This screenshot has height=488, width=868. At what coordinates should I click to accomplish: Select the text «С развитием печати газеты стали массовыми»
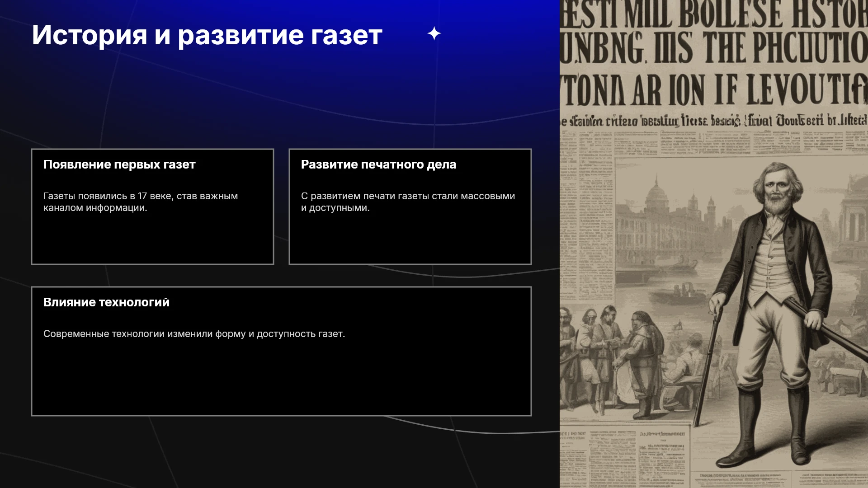408,196
